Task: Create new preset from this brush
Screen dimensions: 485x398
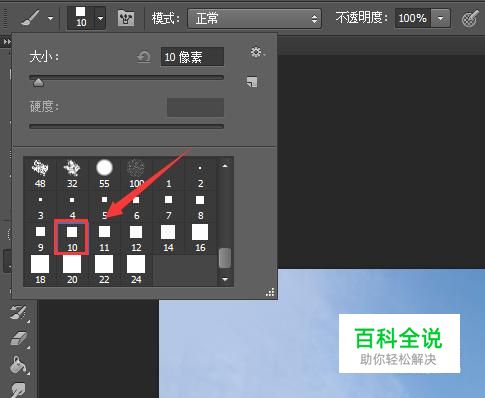Action: [252, 82]
